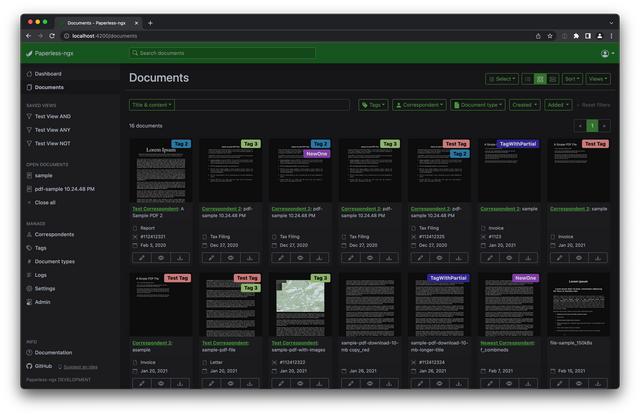Click the filter text input beside Title & content

pos(262,105)
